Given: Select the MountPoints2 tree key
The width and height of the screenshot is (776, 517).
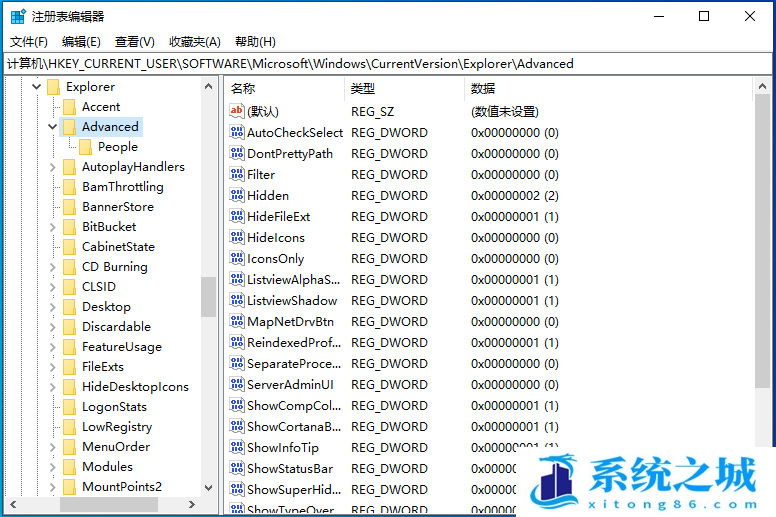Looking at the screenshot, I should [122, 486].
